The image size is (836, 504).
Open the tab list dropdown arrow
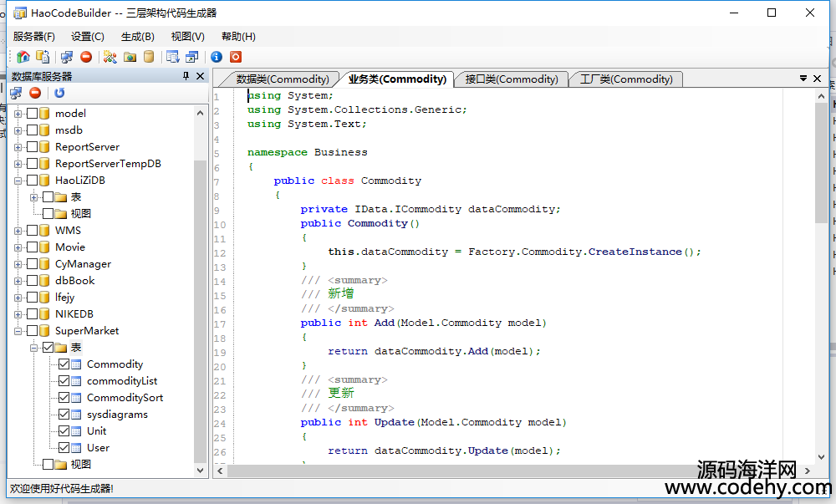803,79
